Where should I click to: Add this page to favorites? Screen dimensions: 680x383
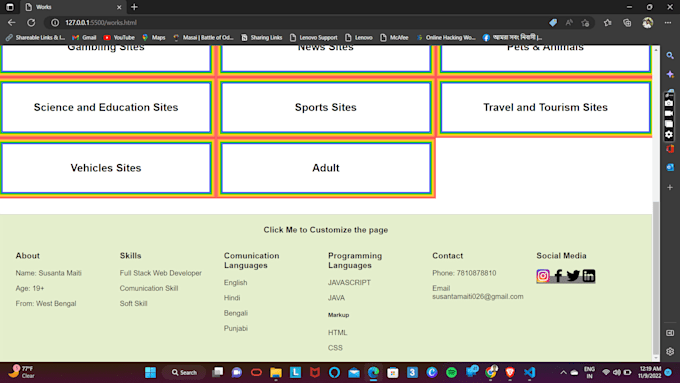(x=585, y=23)
